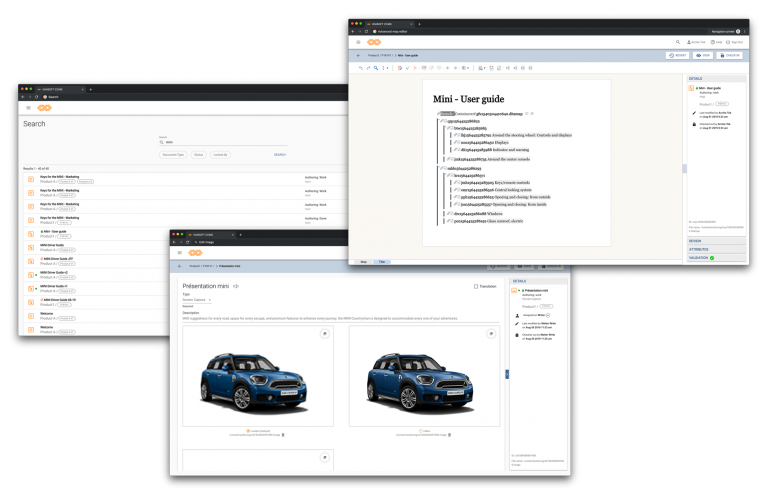
Task: Click the orange logo in Search window
Action: [45, 108]
